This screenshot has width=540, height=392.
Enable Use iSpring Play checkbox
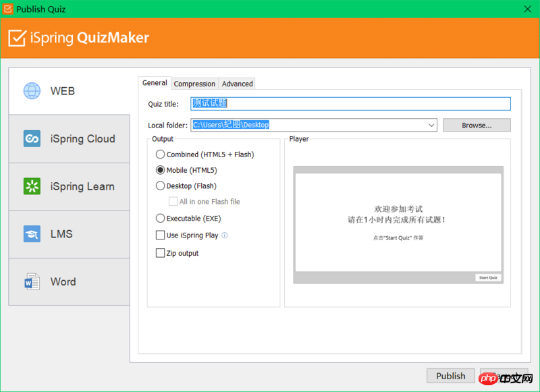(x=160, y=235)
